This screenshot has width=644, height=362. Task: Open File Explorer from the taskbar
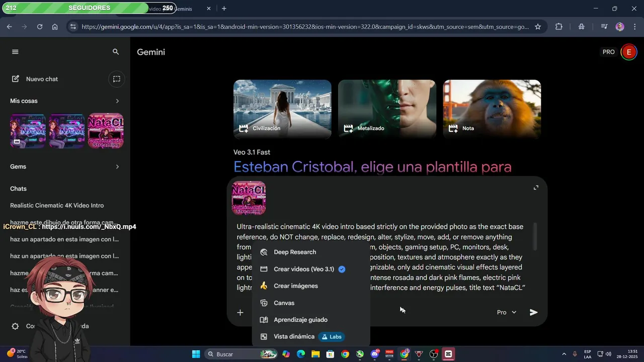pyautogui.click(x=315, y=354)
